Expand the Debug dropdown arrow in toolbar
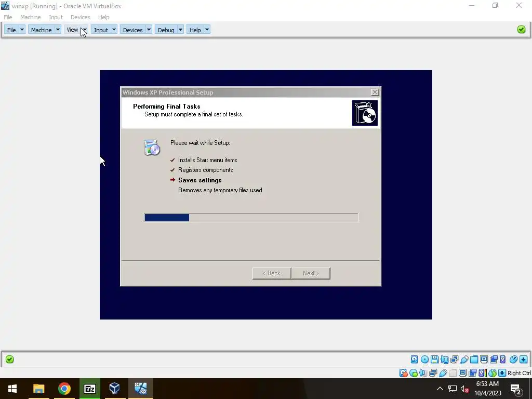This screenshot has width=532, height=399. 180,30
